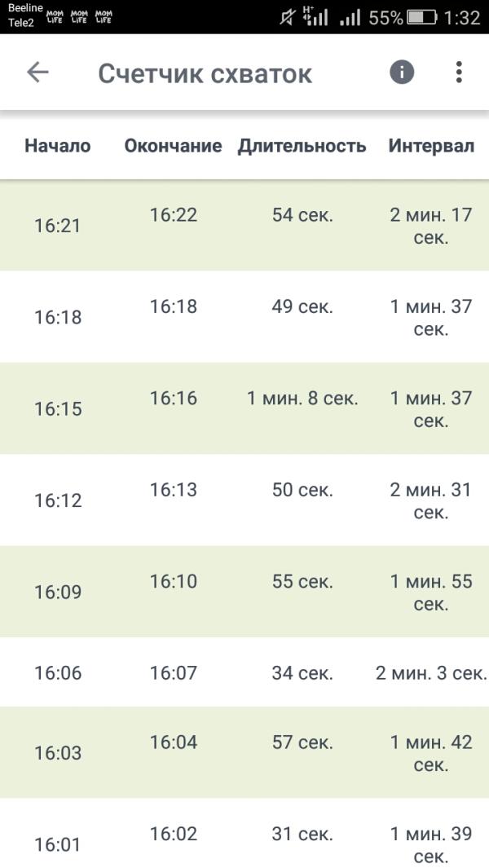
Task: Select the Окончание column header
Action: coord(173,146)
